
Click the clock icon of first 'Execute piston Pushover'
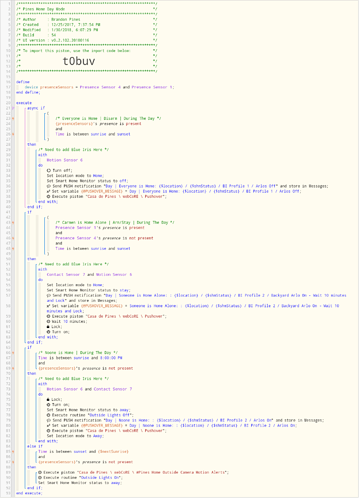48,196
